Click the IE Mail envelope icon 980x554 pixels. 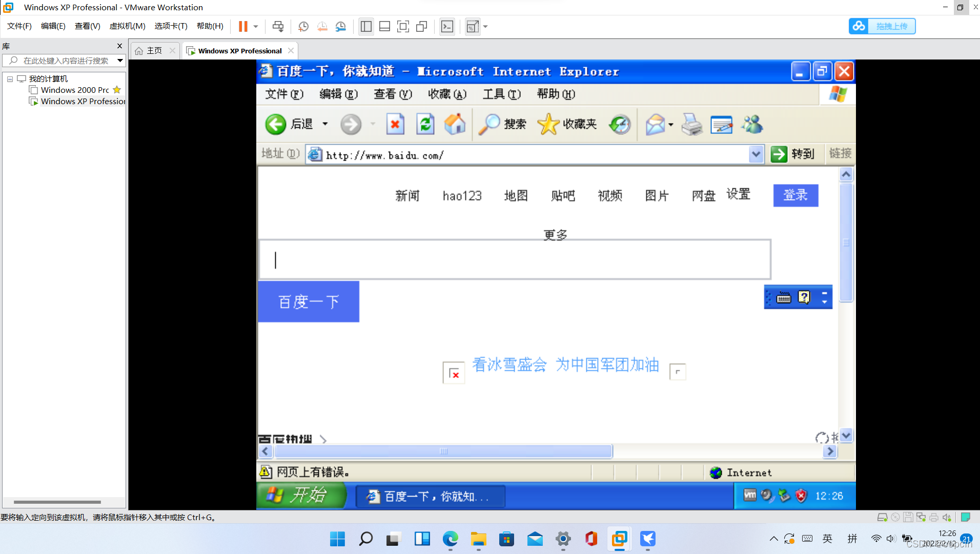pyautogui.click(x=655, y=124)
